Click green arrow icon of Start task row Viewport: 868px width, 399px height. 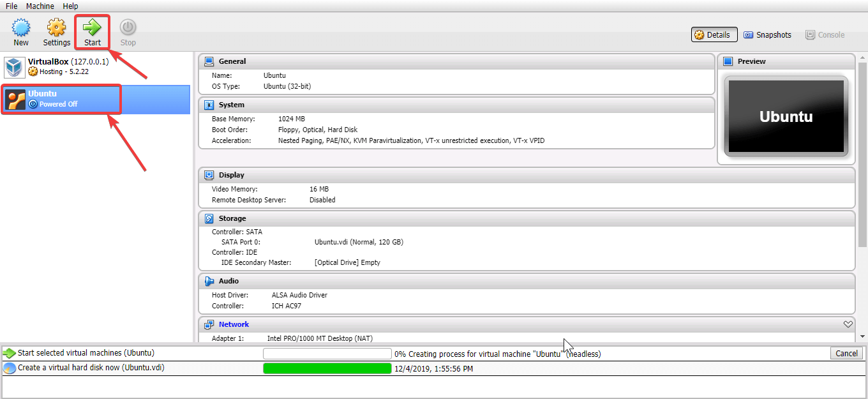(10, 353)
